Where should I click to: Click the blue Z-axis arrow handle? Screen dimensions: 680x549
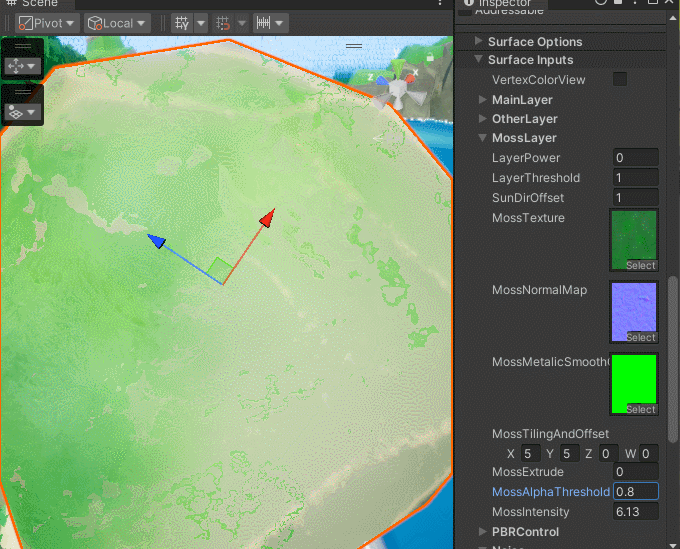(157, 241)
